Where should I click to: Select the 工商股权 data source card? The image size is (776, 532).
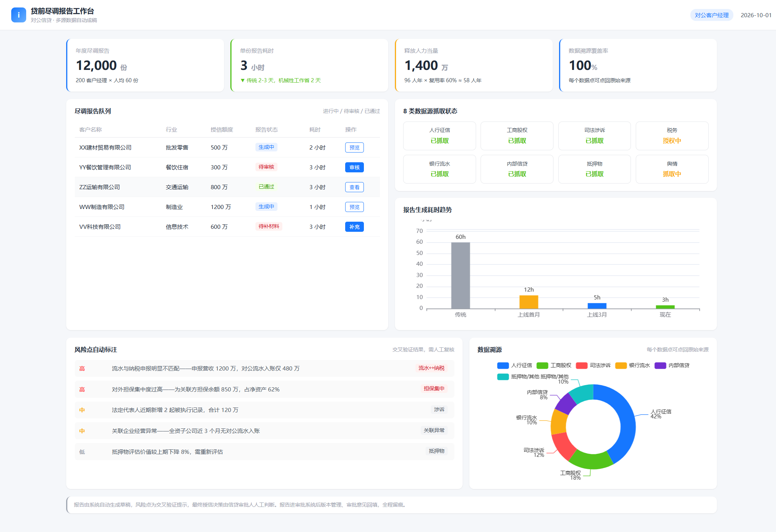[517, 136]
